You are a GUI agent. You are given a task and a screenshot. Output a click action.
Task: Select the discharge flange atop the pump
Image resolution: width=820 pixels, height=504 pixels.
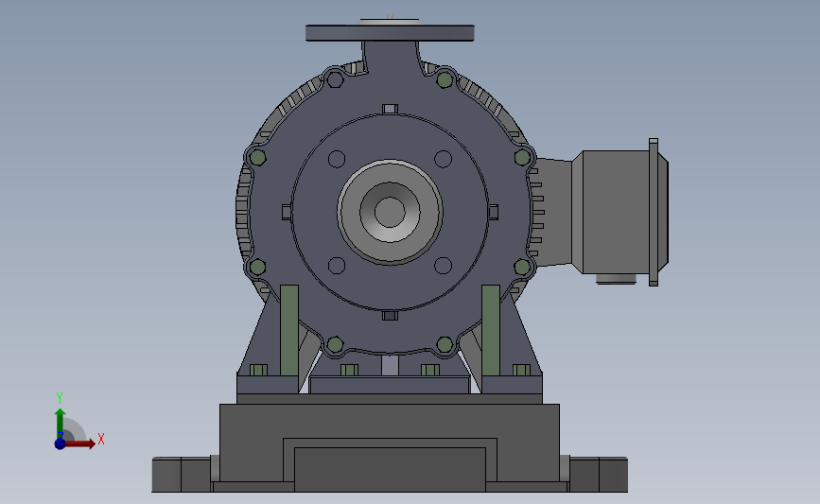[390, 33]
